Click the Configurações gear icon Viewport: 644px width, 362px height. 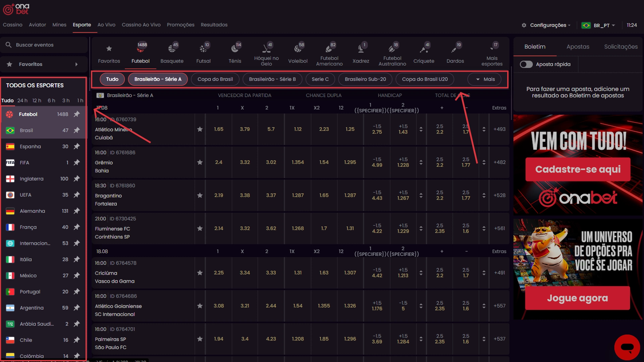524,25
